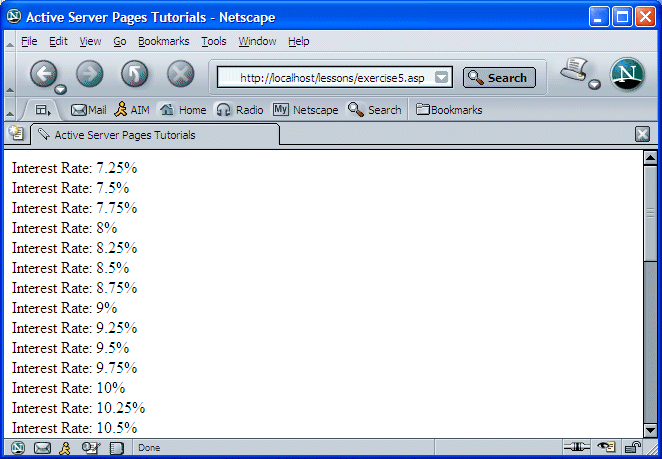662x459 pixels.
Task: Open Address Book from the status bar icon
Action: (x=117, y=448)
